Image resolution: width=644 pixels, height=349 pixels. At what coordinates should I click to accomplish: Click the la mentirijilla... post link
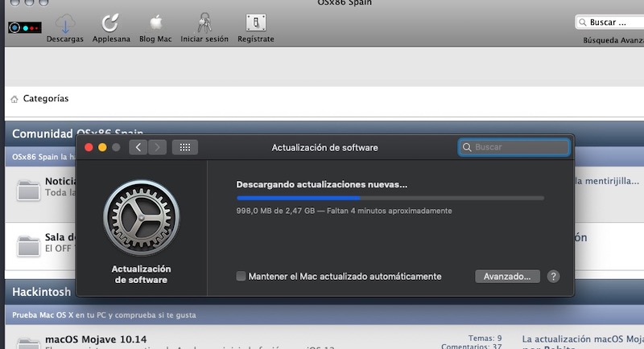[607, 181]
